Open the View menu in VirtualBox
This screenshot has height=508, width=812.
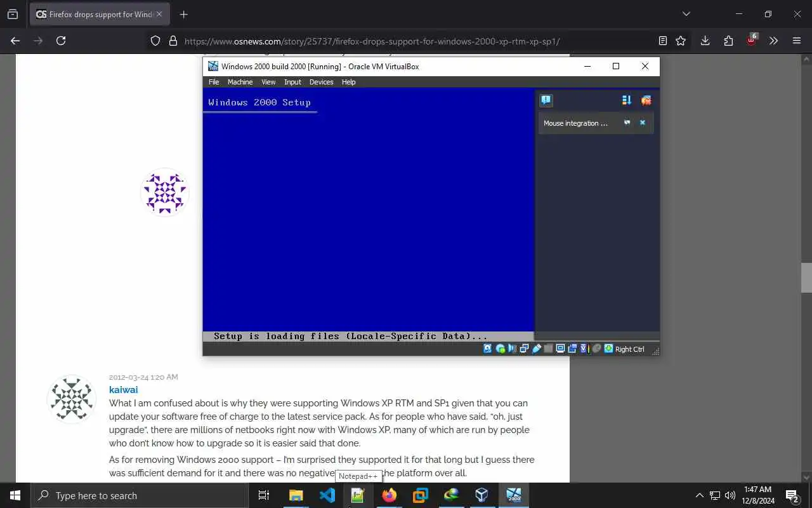click(268, 82)
